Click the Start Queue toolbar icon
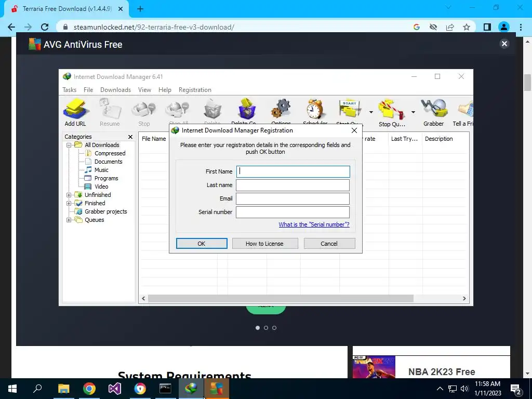The image size is (532, 399). coord(350,112)
